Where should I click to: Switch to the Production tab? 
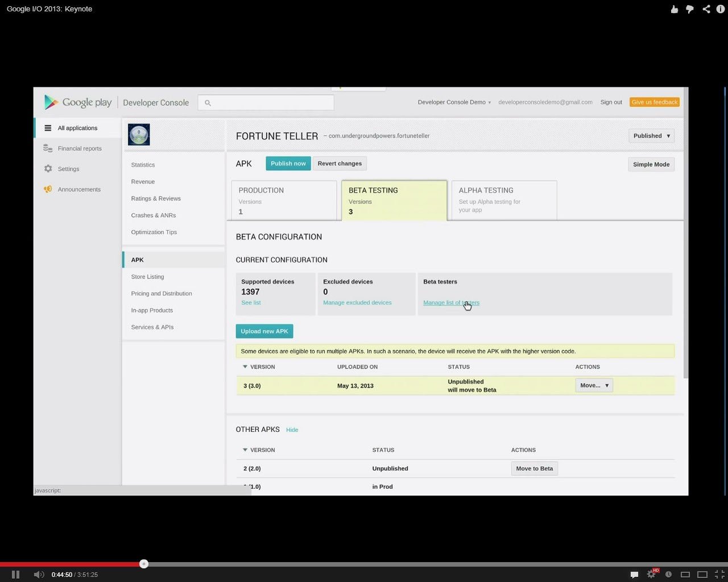[x=284, y=200]
